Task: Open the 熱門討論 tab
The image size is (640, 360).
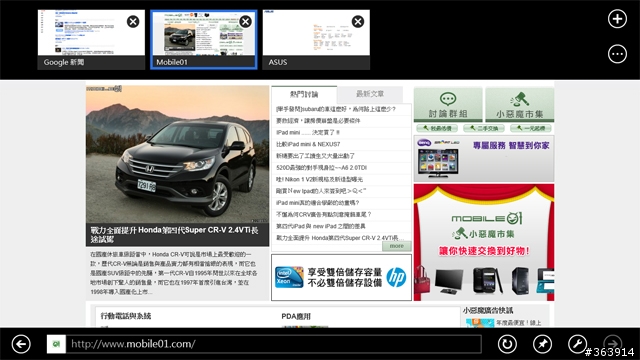Action: pos(304,94)
